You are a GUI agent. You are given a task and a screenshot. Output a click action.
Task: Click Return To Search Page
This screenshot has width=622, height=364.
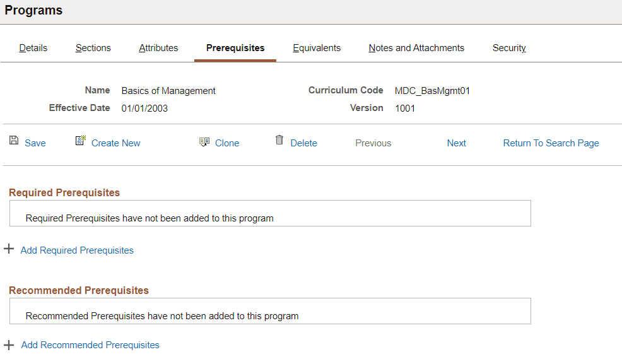tap(551, 143)
